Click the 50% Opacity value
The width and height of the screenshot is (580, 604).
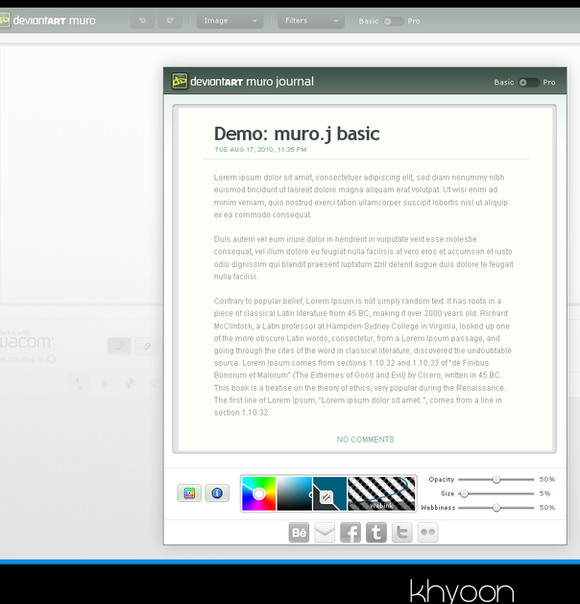[547, 480]
